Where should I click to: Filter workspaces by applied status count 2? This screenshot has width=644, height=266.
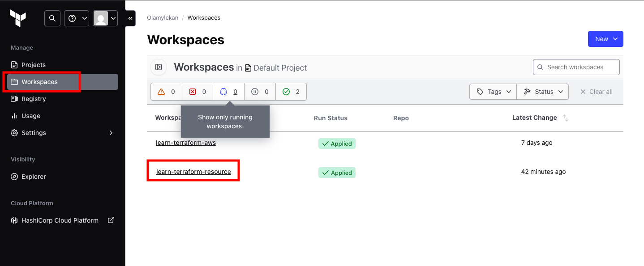pos(291,92)
